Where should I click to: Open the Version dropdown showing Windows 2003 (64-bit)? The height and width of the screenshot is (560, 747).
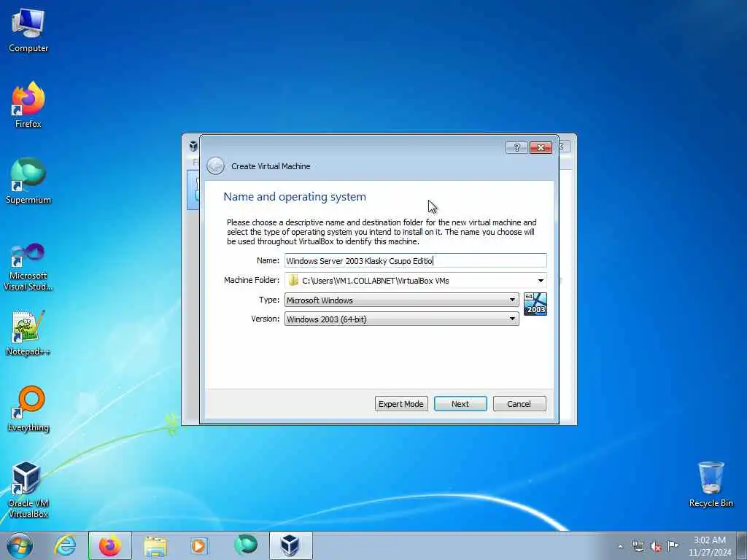click(x=402, y=319)
